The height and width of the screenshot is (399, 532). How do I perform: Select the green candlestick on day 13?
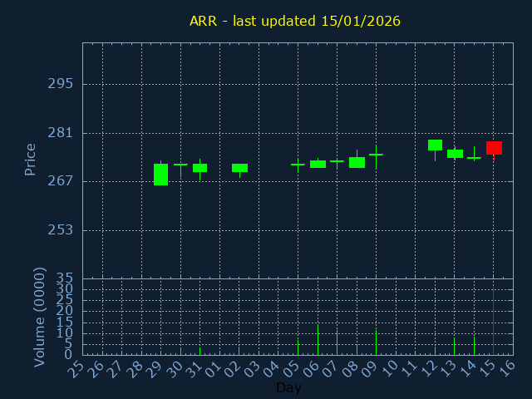pos(455,154)
